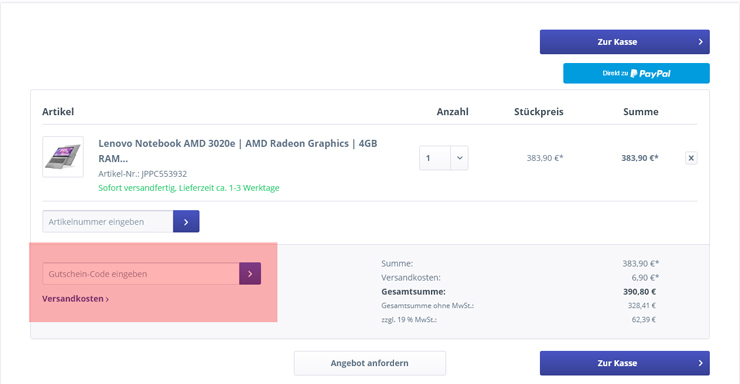This screenshot has height=384, width=740.
Task: Click the MwSt. amount 62,39 €
Action: point(644,319)
